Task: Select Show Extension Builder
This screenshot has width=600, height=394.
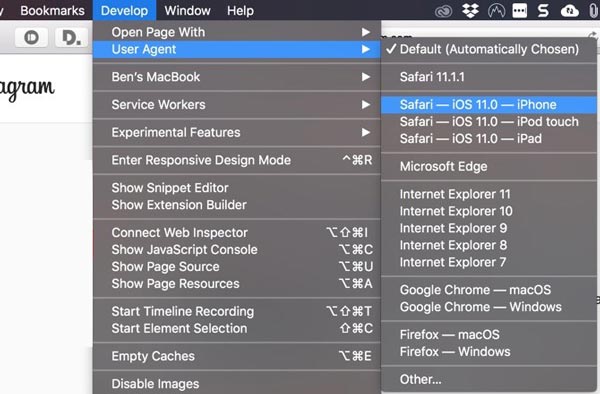Action: click(237, 205)
